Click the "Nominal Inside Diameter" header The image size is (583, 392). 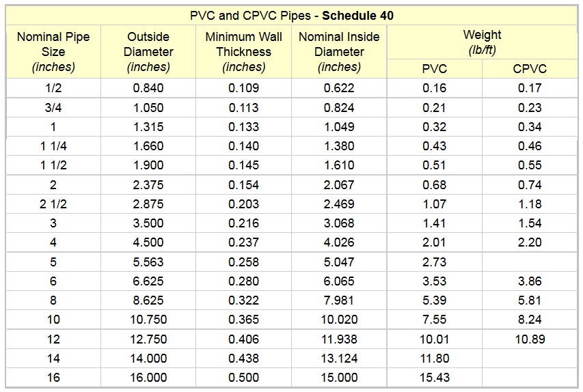click(339, 51)
